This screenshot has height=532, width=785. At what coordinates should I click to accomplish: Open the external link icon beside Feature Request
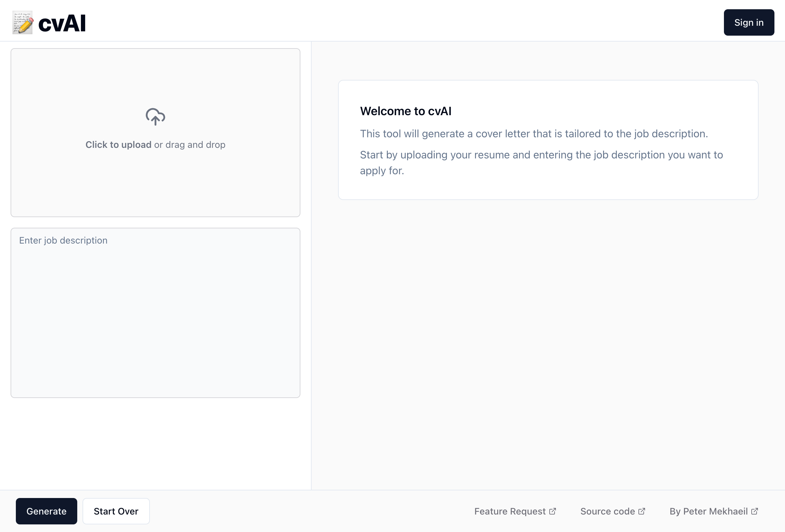(x=553, y=511)
